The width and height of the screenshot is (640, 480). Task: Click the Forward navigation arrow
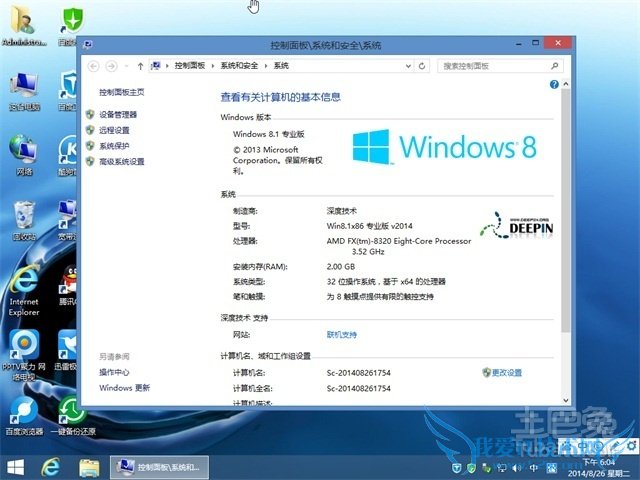pyautogui.click(x=111, y=66)
